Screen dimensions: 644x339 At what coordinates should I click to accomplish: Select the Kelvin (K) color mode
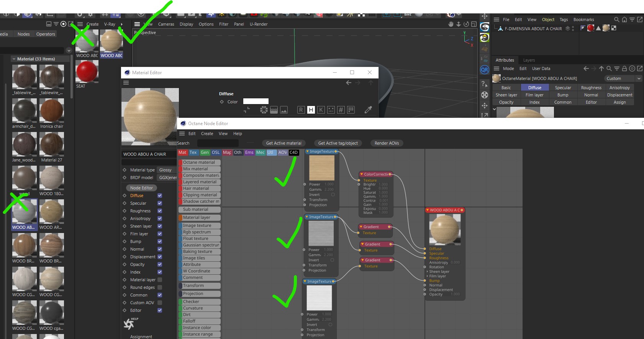[x=321, y=110]
